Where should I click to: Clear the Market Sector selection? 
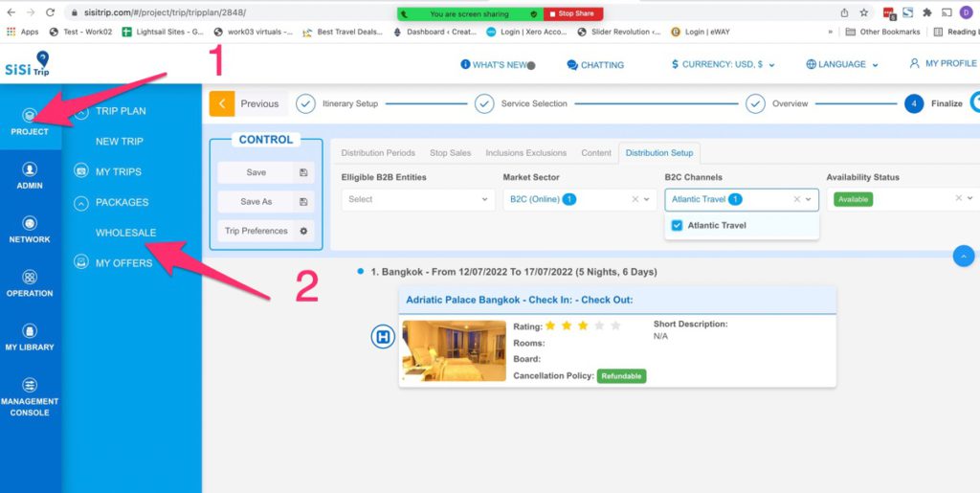tap(635, 199)
